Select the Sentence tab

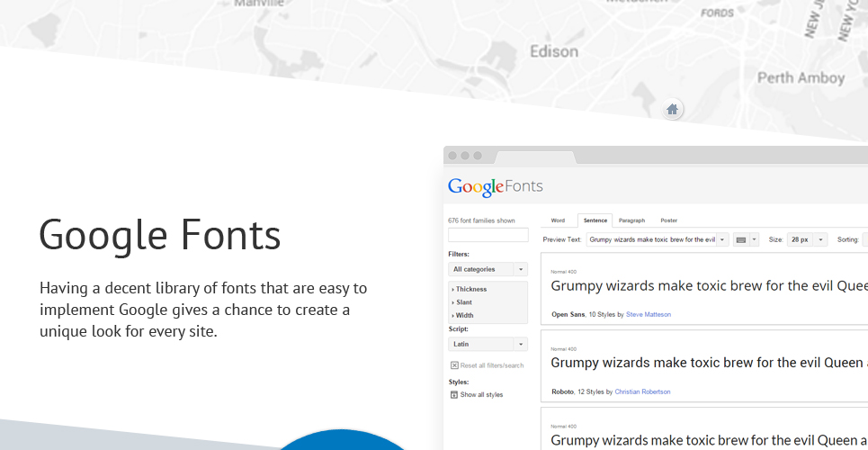click(x=595, y=220)
